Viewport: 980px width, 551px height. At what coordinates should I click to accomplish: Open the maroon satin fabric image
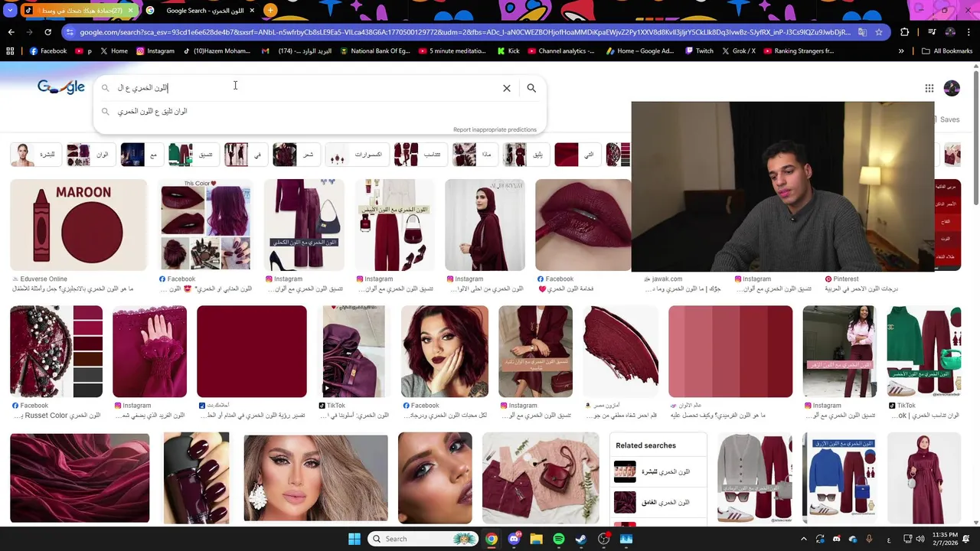point(80,478)
